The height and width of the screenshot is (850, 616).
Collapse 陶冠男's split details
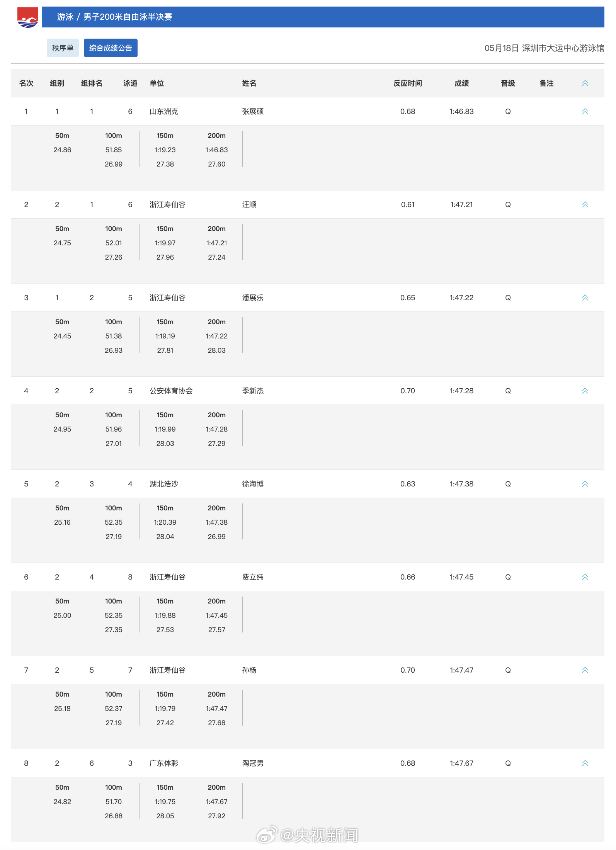click(585, 763)
